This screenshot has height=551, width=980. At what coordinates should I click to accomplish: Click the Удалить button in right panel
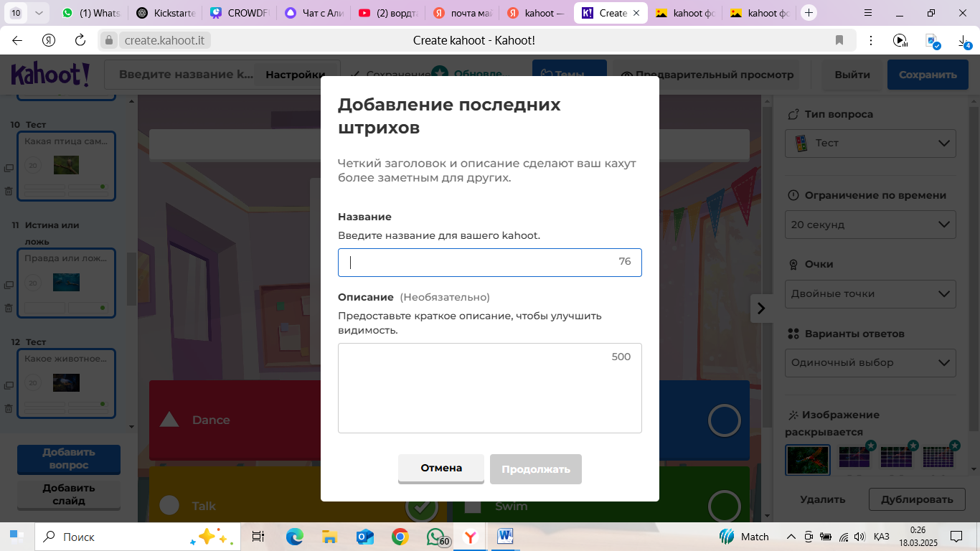tap(823, 499)
